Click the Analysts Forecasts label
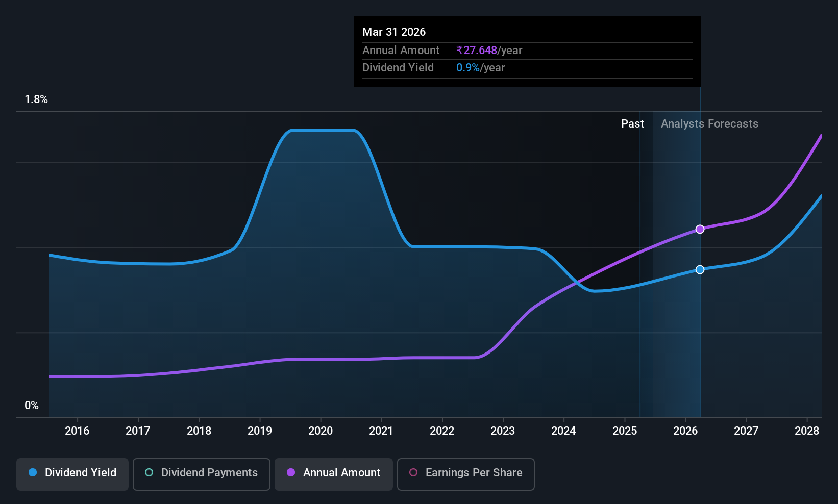838x504 pixels. point(709,123)
